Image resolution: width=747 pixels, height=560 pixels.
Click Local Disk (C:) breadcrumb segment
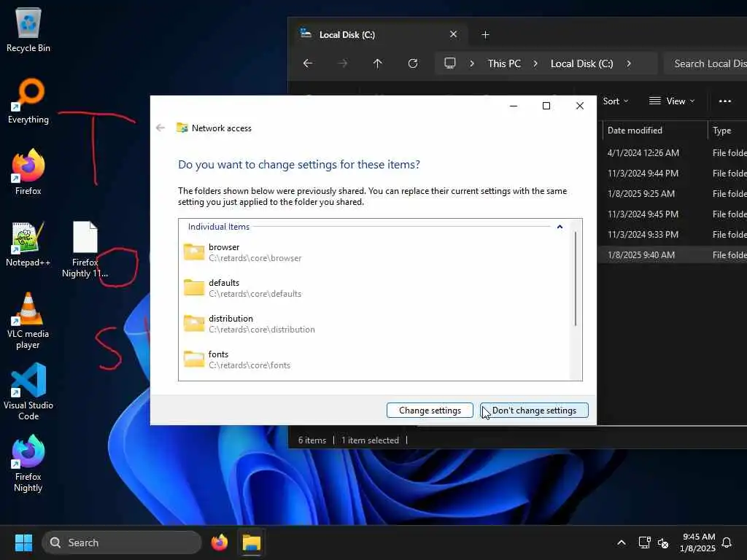(x=581, y=63)
